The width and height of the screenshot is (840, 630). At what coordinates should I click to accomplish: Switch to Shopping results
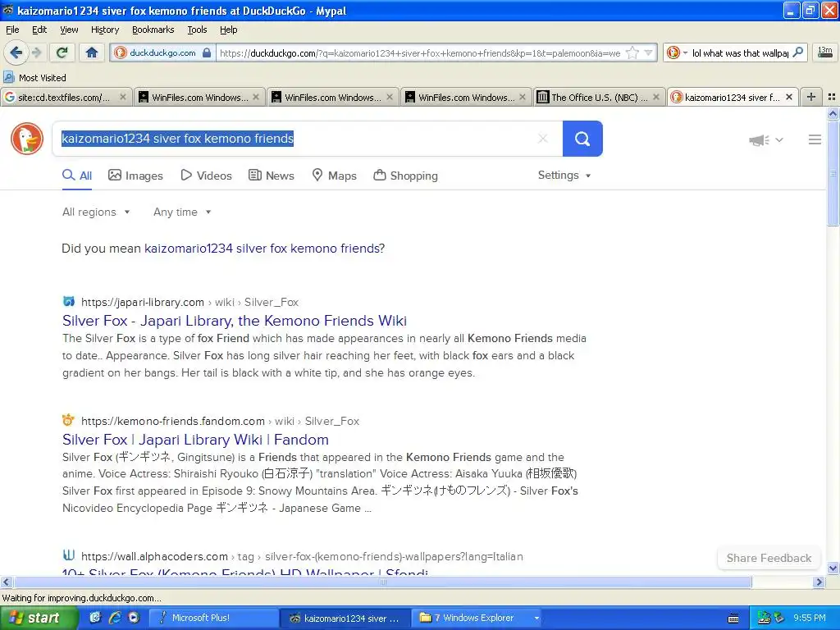(x=405, y=176)
